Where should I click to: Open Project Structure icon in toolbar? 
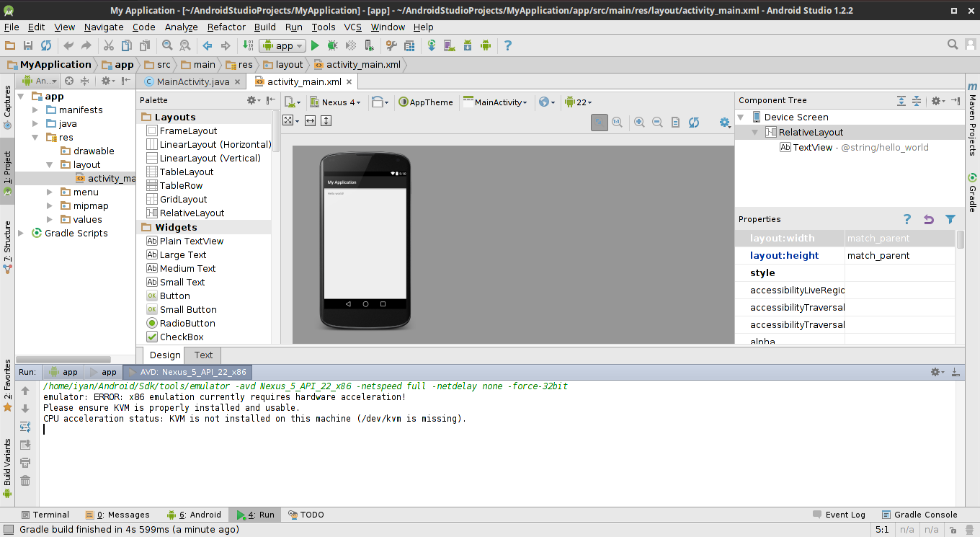(409, 45)
